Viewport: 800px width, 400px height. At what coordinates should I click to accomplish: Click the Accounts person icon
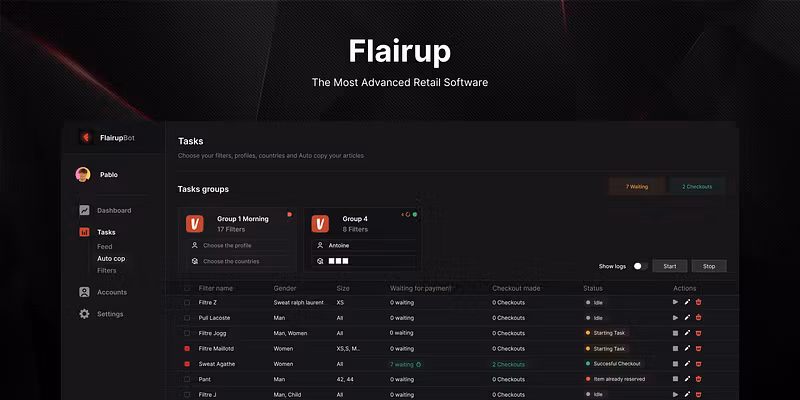coord(84,292)
